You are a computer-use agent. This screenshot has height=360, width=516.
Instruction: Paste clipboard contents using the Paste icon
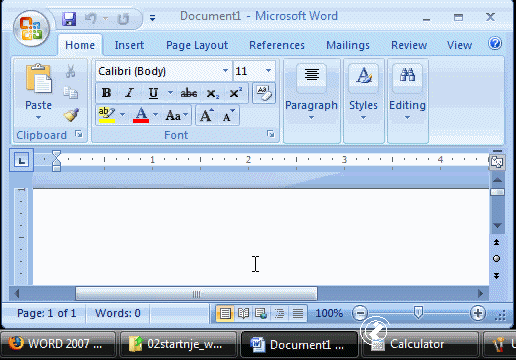tap(38, 78)
